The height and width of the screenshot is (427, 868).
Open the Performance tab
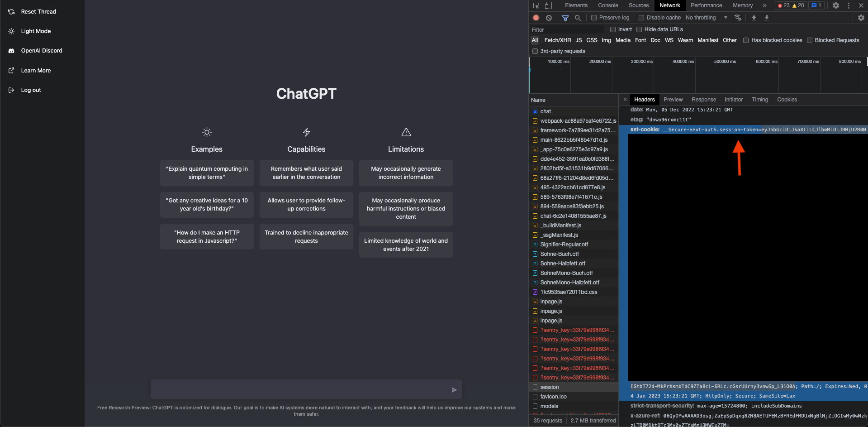(707, 5)
